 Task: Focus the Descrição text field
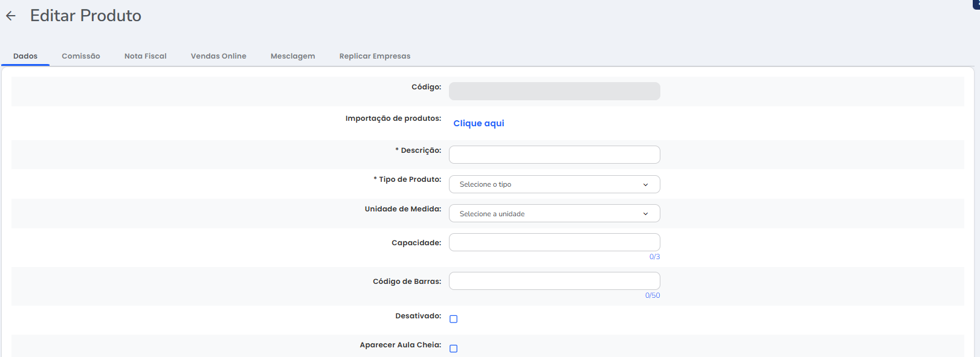point(554,155)
